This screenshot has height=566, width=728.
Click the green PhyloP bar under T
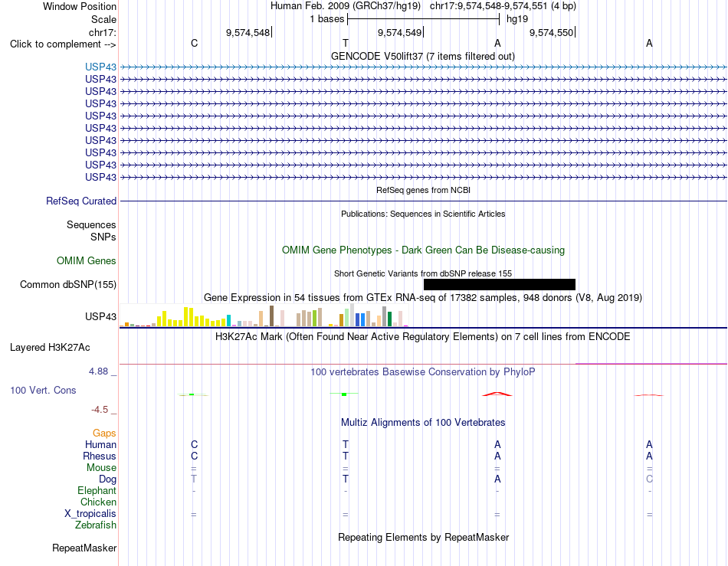(x=344, y=394)
